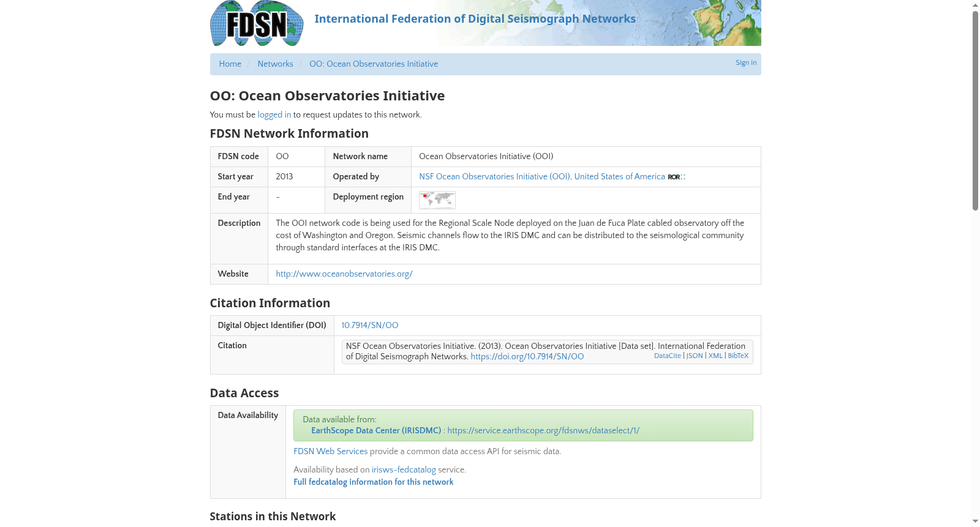Open the earthscope dataselect service URL
Viewport: 980px width, 527px height.
pyautogui.click(x=543, y=430)
